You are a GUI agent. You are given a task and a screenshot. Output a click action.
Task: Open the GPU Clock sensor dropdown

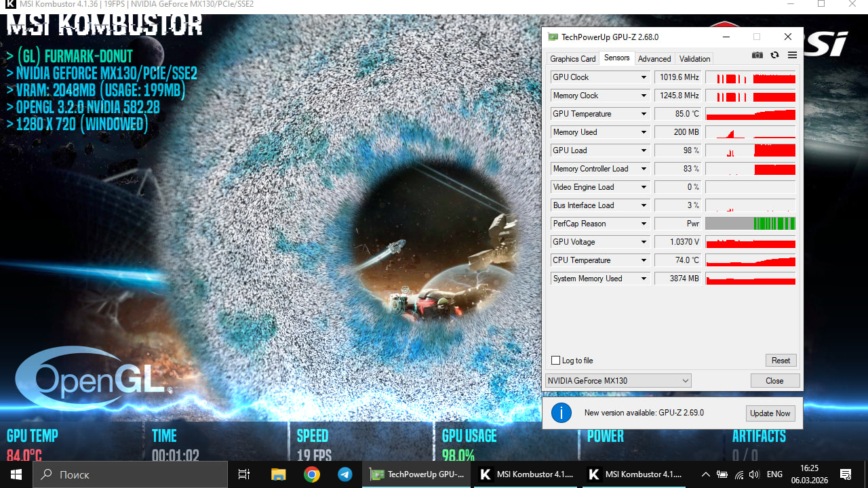(x=644, y=77)
